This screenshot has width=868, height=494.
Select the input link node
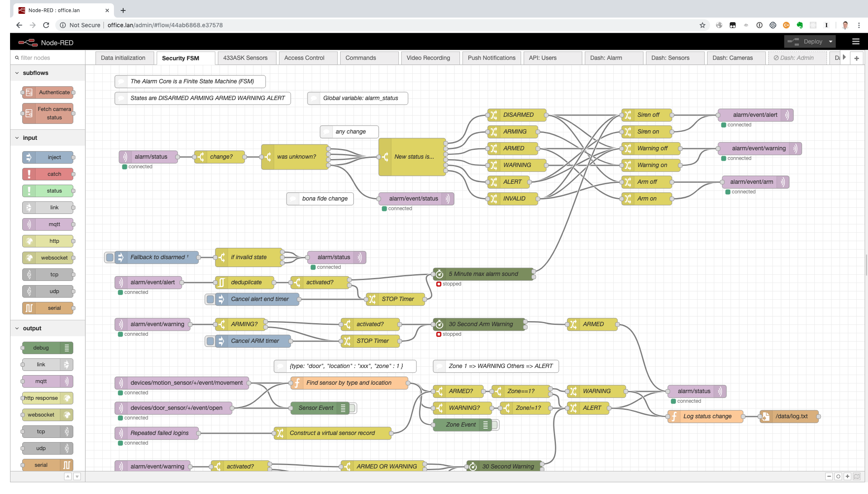pyautogui.click(x=48, y=208)
